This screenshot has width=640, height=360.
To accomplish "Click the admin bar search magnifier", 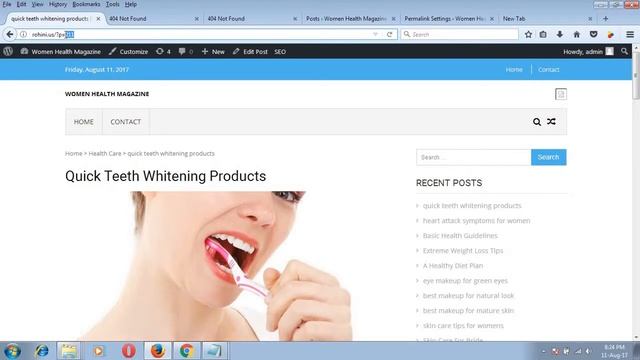I will tap(624, 51).
